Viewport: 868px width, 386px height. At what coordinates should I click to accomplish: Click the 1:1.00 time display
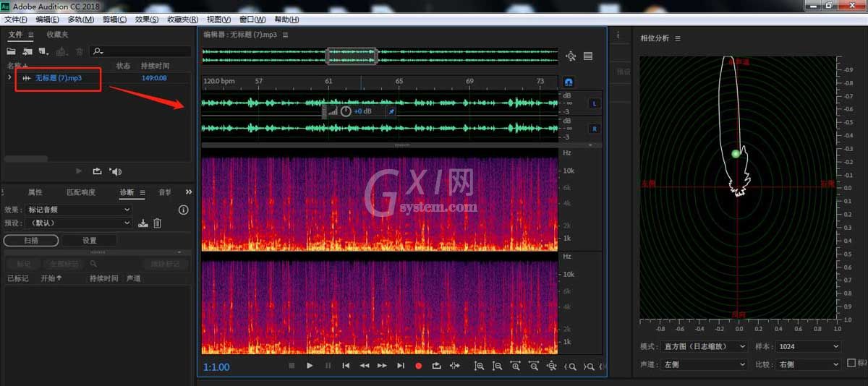click(216, 367)
